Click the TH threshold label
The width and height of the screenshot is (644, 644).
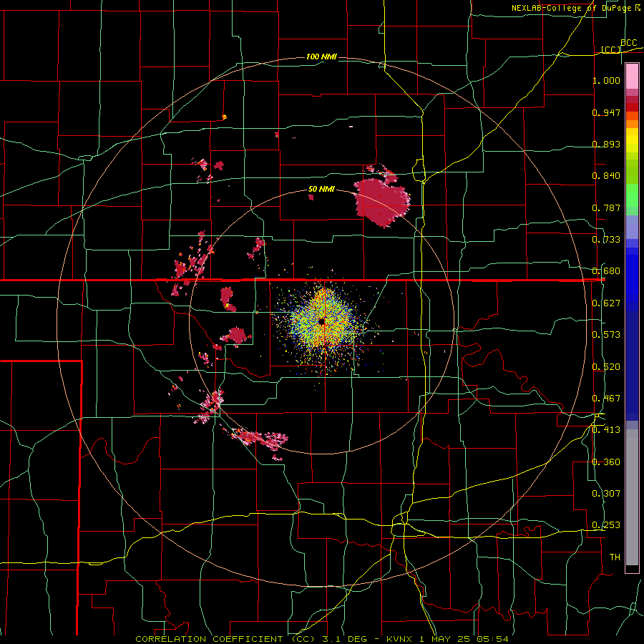pyautogui.click(x=615, y=557)
